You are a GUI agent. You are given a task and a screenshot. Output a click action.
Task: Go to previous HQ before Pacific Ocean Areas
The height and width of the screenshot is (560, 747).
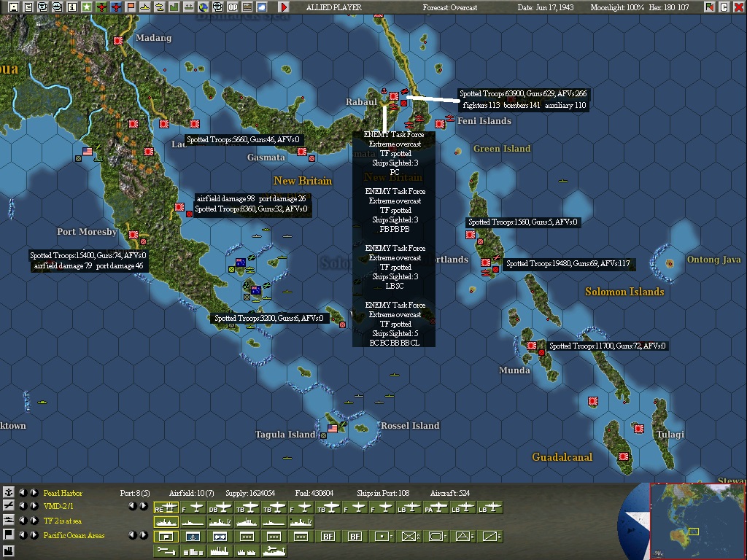tap(23, 536)
